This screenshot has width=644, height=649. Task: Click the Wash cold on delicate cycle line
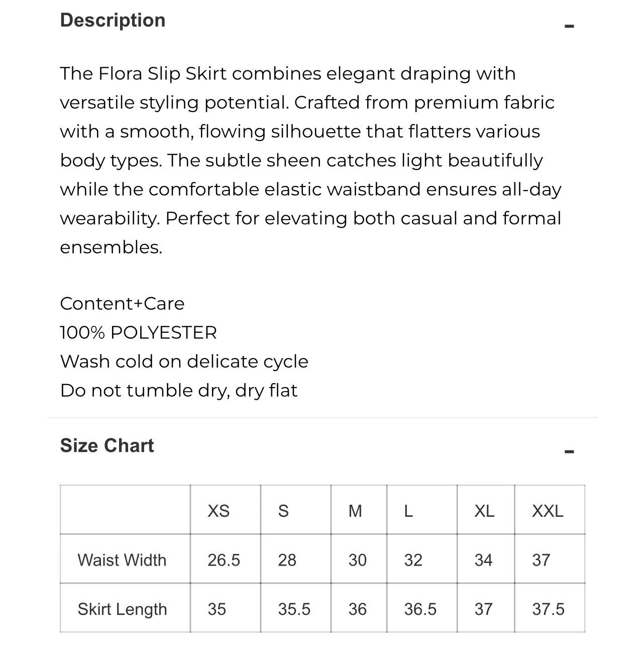tap(184, 361)
